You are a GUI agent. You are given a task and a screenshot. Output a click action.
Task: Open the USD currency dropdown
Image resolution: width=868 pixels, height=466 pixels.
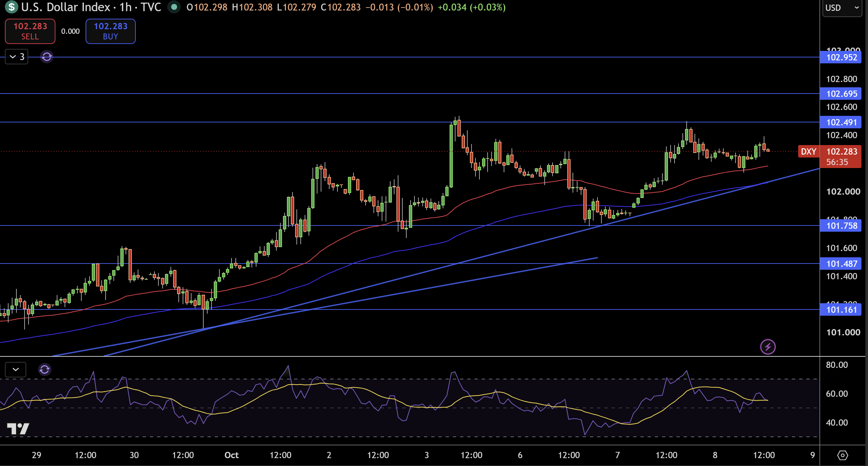(842, 8)
